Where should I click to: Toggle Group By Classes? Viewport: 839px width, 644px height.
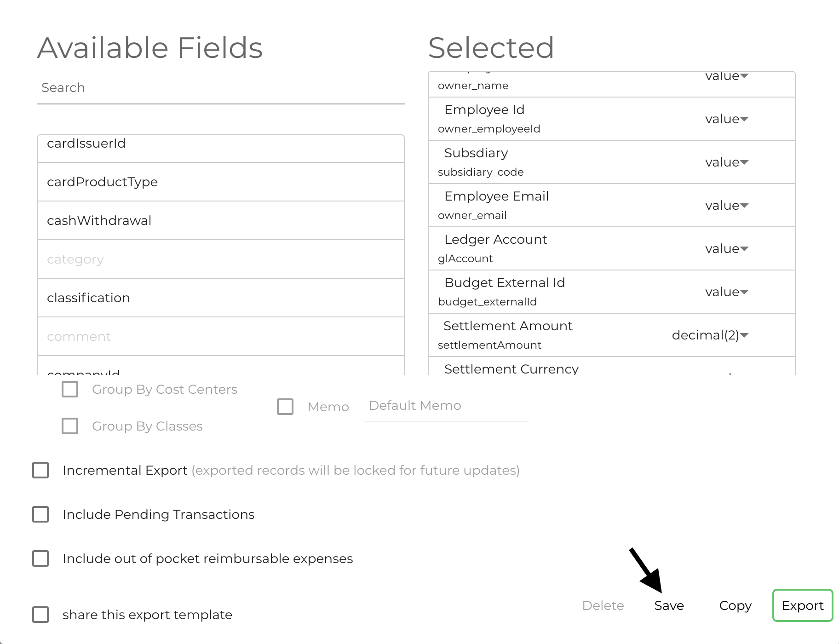69,426
